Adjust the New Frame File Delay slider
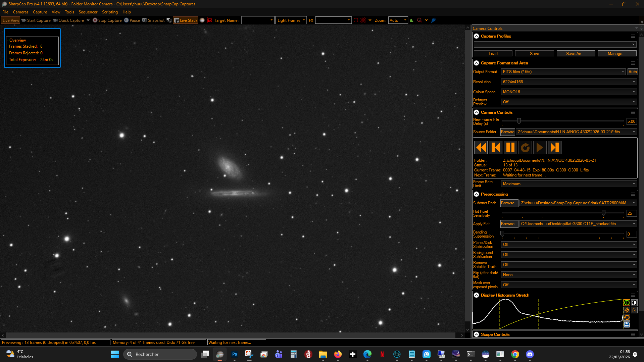 pos(519,121)
